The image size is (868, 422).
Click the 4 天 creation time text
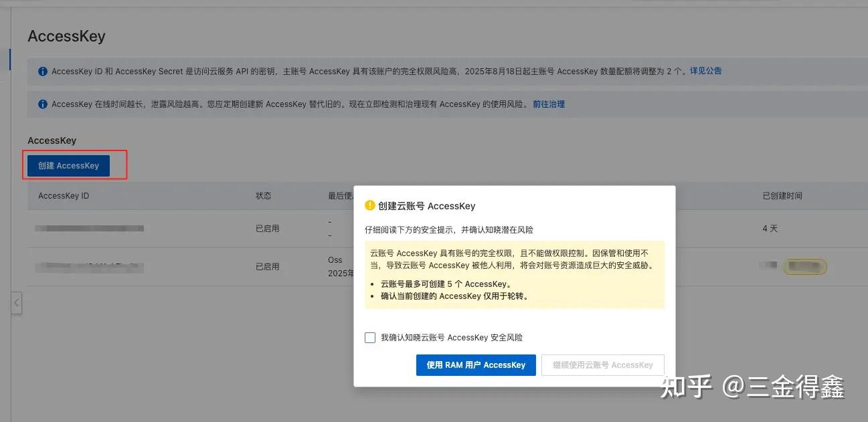click(770, 228)
